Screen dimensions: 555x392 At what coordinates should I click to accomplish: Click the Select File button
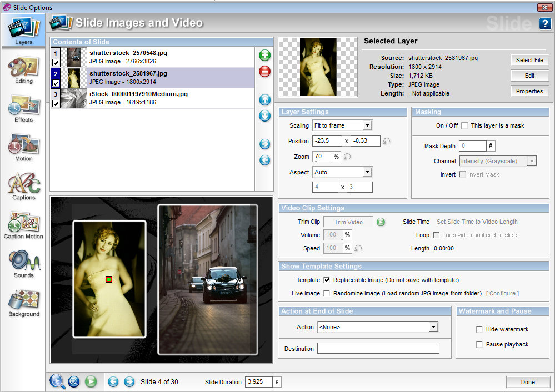[x=529, y=60]
